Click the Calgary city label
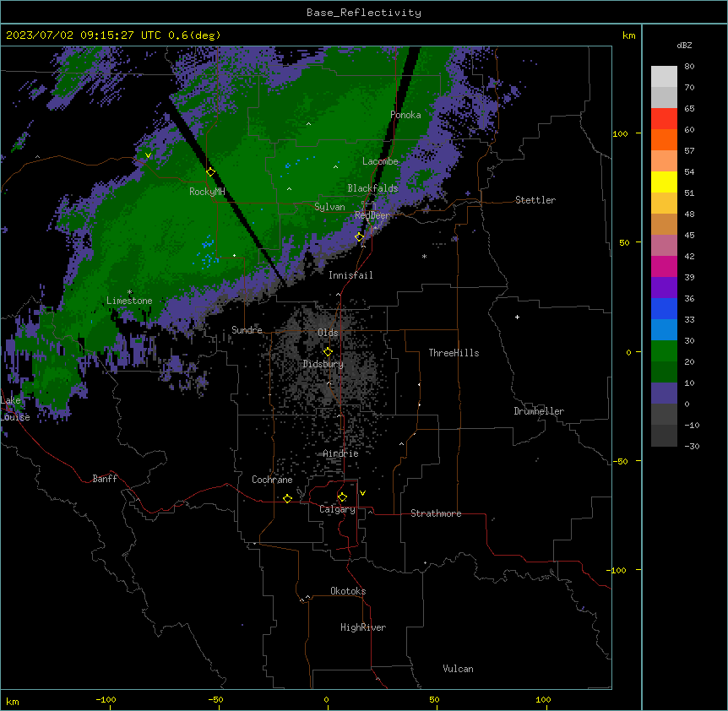 pyautogui.click(x=337, y=509)
